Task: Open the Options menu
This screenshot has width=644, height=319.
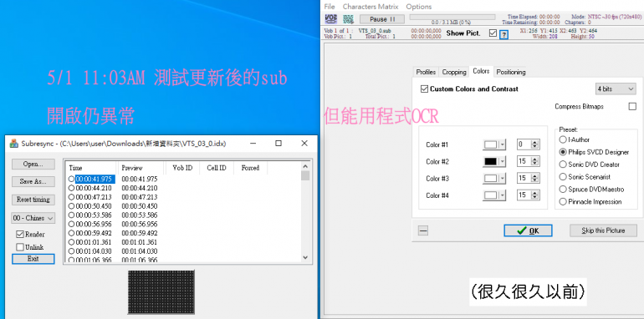Action: click(418, 7)
